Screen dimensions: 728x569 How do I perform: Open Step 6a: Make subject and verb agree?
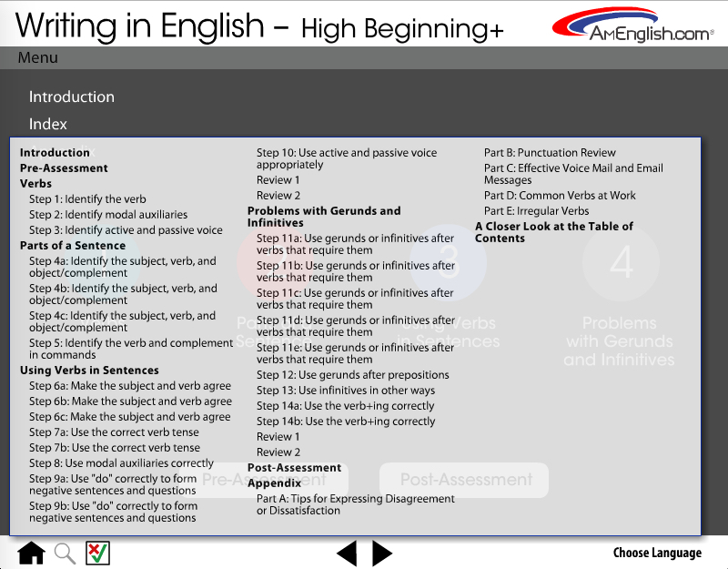click(x=130, y=386)
